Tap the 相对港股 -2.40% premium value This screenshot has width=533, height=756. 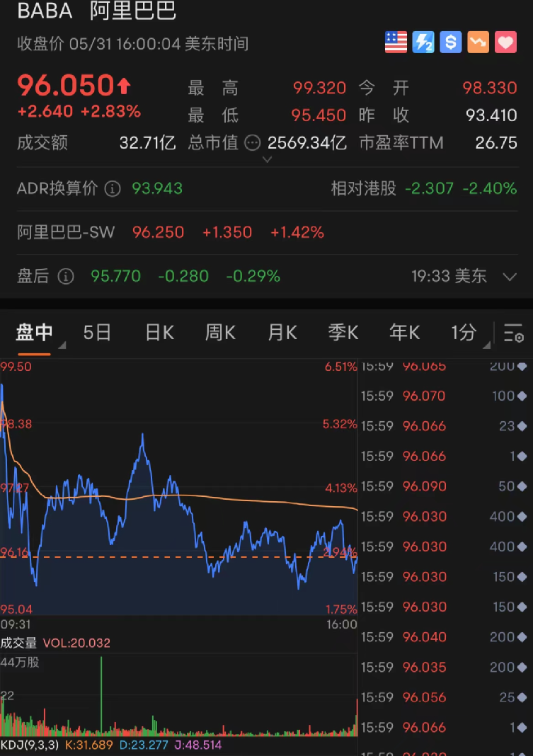pyautogui.click(x=490, y=188)
